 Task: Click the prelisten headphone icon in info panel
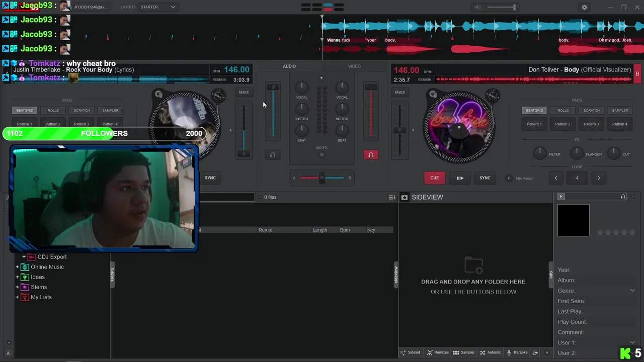[x=623, y=197]
